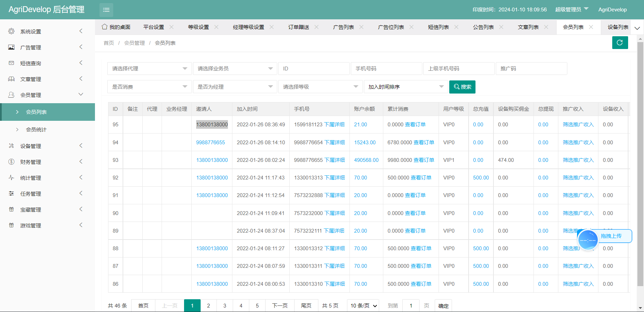Click the 统计管理 pulse icon
This screenshot has height=312, width=644.
pyautogui.click(x=11, y=177)
